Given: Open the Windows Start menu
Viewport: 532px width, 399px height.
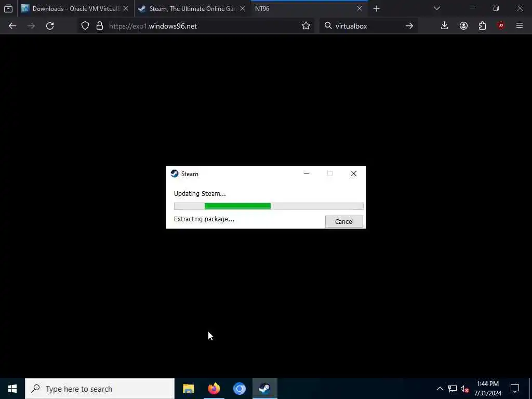Looking at the screenshot, I should click(x=12, y=389).
